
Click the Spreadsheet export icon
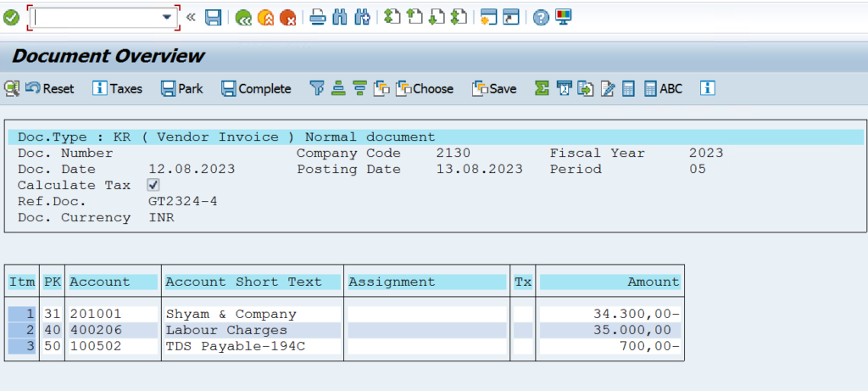tap(564, 88)
